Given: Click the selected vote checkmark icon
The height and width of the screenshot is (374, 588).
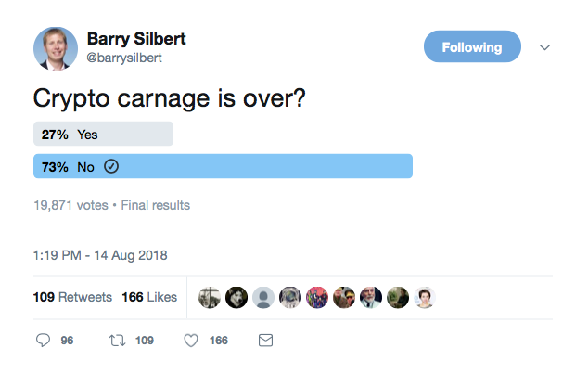Looking at the screenshot, I should (x=111, y=166).
